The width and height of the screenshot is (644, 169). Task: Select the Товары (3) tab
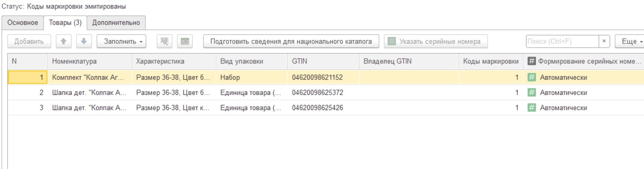[x=65, y=22]
